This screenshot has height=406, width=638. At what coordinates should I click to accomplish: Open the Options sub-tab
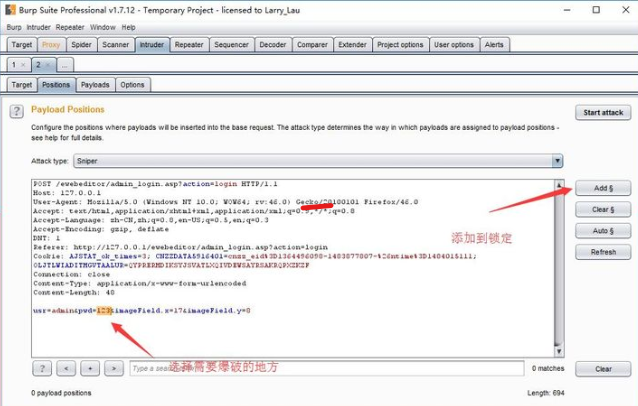pos(133,85)
